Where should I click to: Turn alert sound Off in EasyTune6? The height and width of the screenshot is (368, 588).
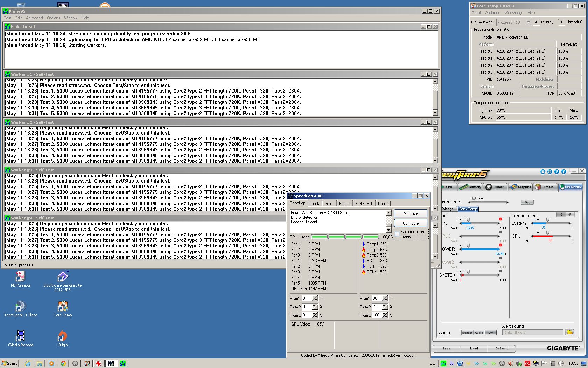491,333
